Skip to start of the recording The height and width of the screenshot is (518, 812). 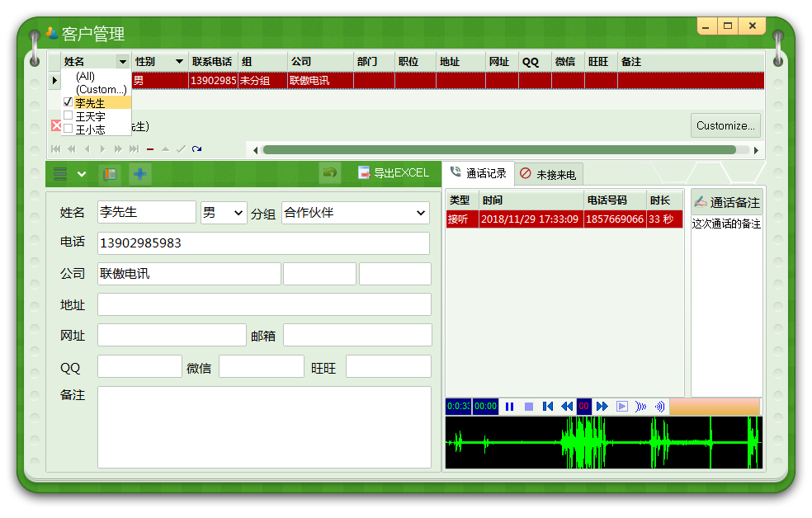[548, 407]
